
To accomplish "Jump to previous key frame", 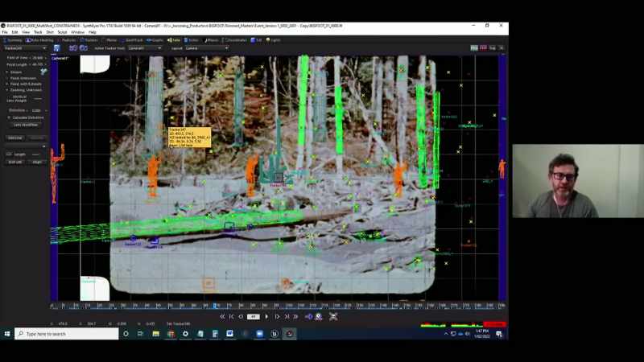I will (x=232, y=316).
